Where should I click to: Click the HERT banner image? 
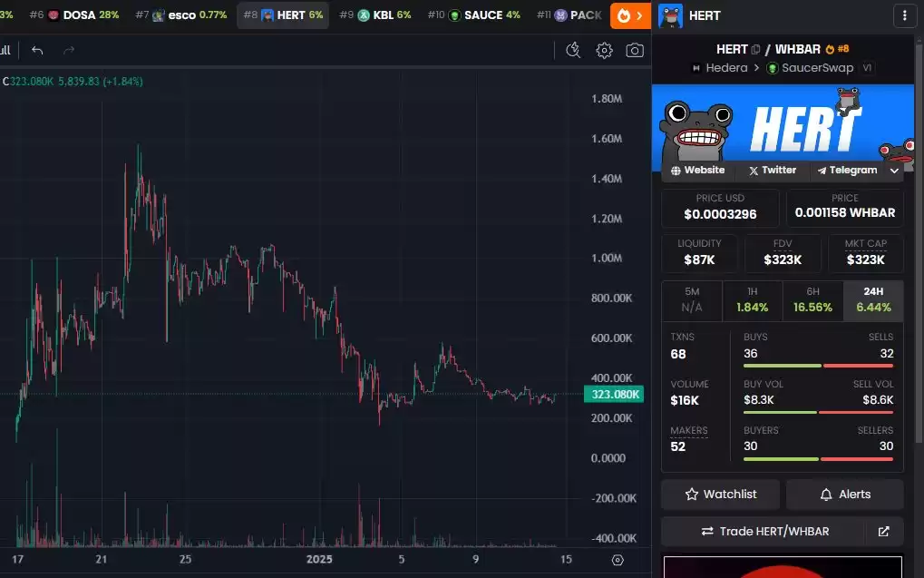783,122
